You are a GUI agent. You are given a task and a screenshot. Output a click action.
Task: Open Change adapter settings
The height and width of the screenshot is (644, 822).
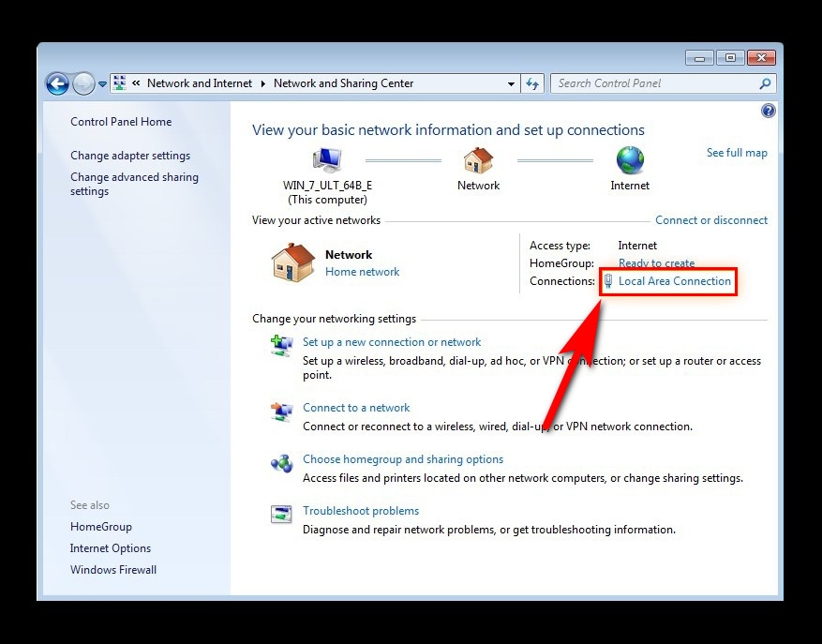(130, 156)
